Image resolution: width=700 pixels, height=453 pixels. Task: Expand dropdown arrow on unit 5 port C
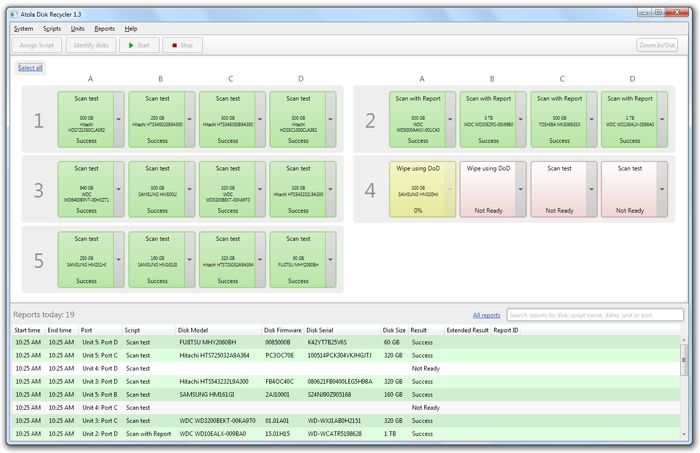pyautogui.click(x=261, y=259)
